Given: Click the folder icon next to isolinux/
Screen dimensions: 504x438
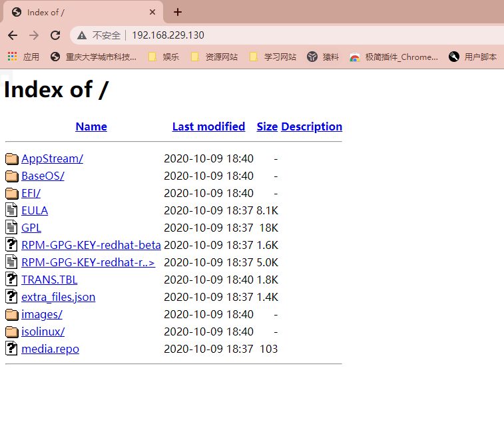Looking at the screenshot, I should 12,332.
